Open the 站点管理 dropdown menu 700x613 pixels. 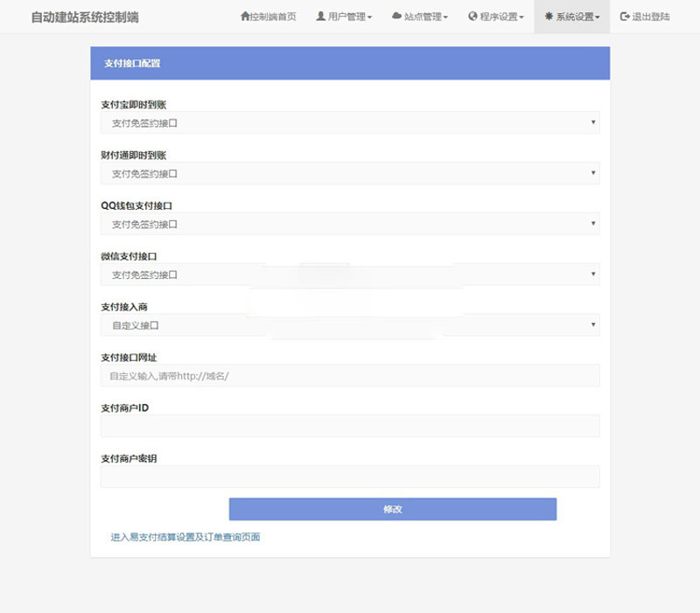[420, 17]
